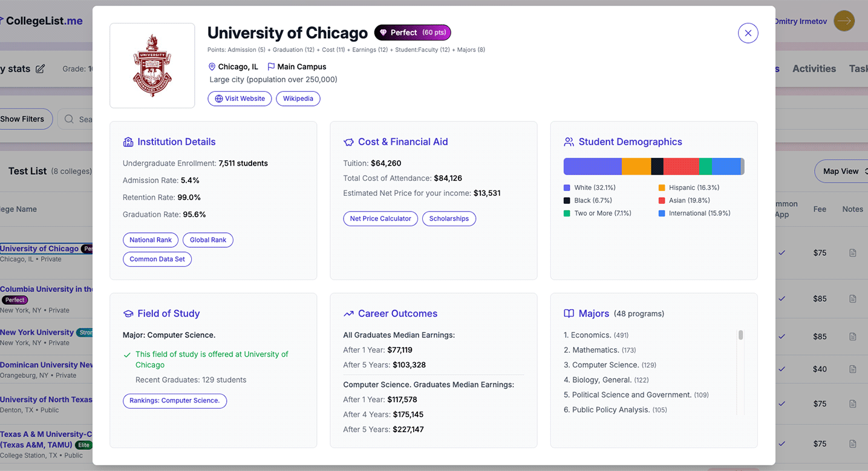Open Dominican University New York in background list
Viewport: 868px width, 471px height.
click(47, 365)
